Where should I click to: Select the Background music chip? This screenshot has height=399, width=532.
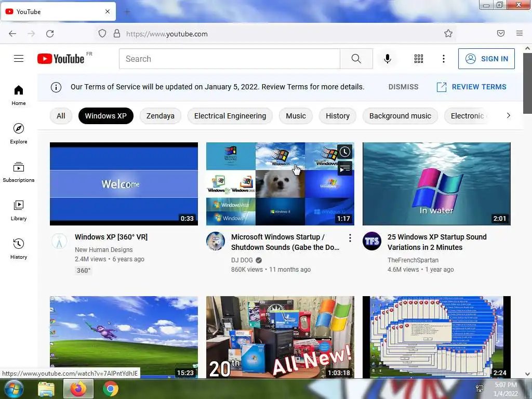401,116
